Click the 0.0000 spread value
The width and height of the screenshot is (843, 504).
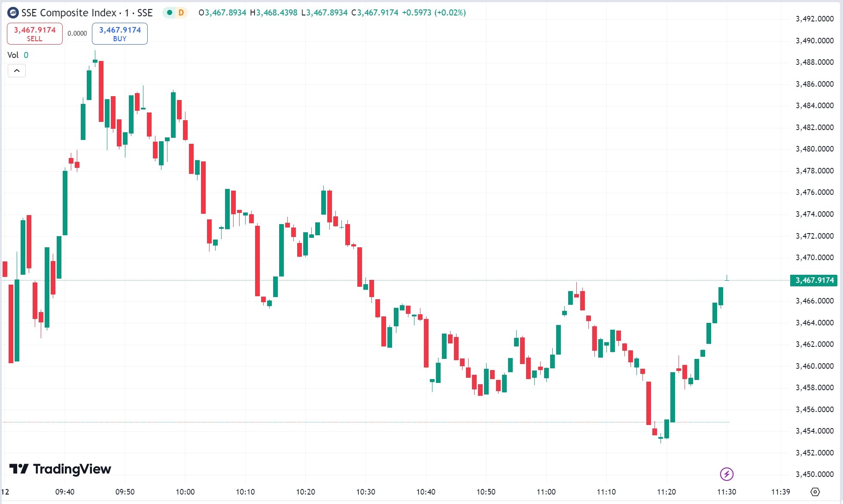click(77, 33)
